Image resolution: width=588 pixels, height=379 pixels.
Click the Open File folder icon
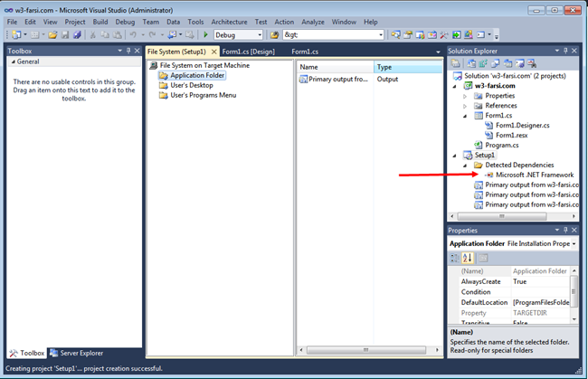[52, 35]
